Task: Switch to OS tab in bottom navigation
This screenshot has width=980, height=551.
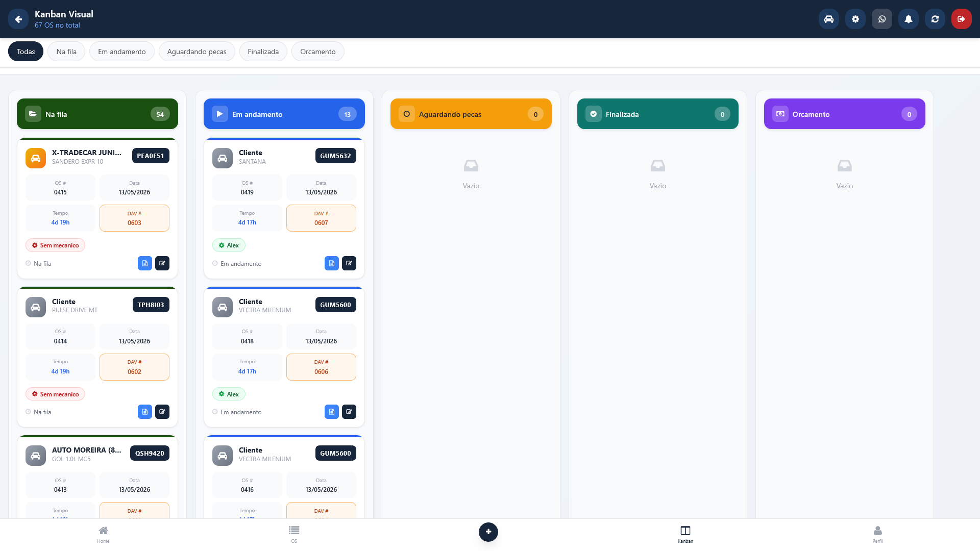Action: pyautogui.click(x=294, y=535)
